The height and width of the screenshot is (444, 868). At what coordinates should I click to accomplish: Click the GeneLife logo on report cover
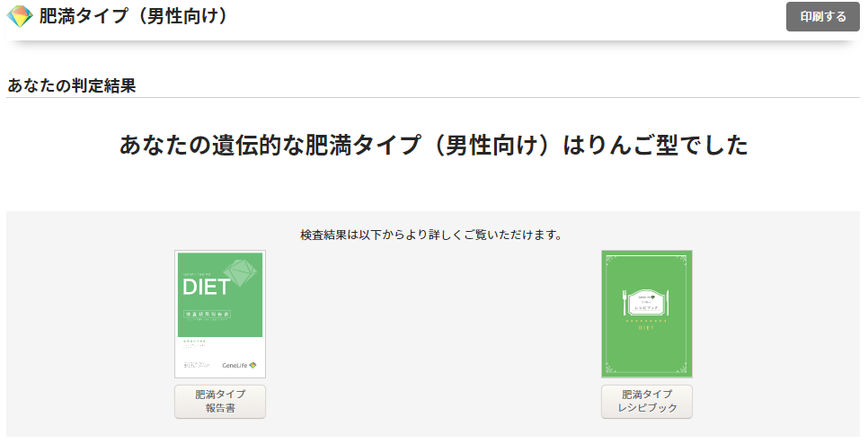click(238, 365)
